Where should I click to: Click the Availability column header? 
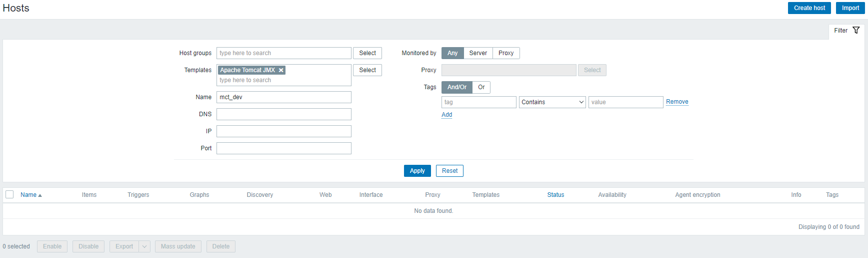tap(612, 195)
